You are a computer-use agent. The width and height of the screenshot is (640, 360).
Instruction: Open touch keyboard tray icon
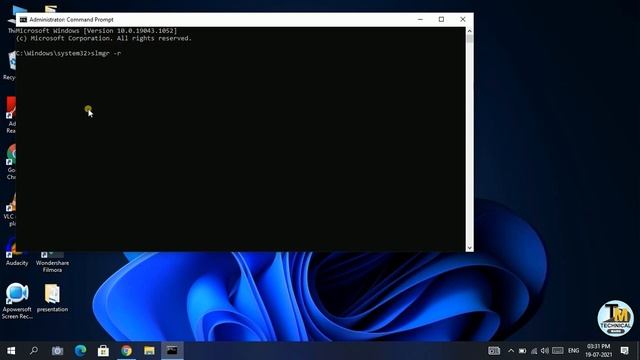click(x=558, y=351)
